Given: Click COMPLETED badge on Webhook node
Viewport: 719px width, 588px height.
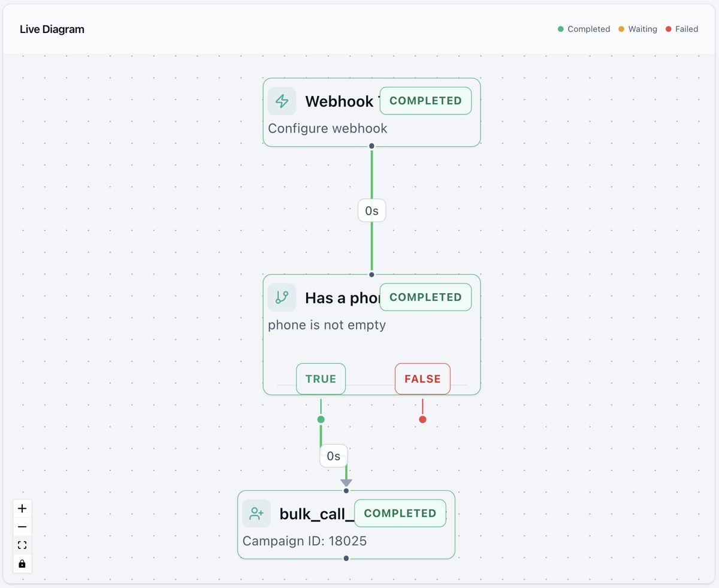Looking at the screenshot, I should [x=425, y=101].
